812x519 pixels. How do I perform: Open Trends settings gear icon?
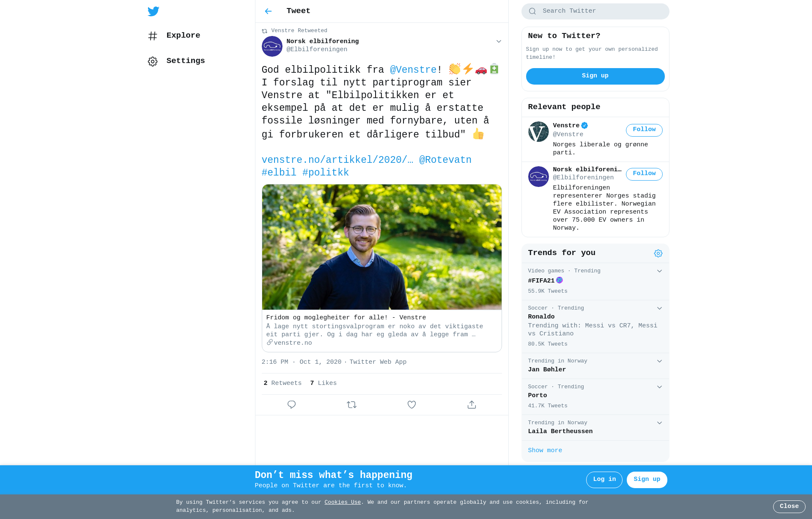(658, 253)
